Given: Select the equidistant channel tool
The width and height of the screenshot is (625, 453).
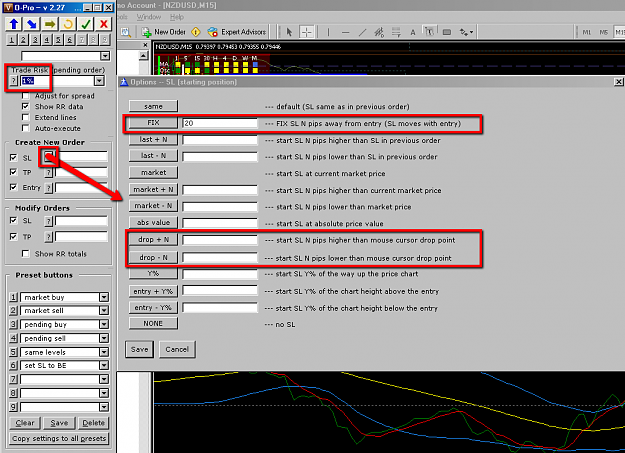Looking at the screenshot, I should [x=379, y=32].
